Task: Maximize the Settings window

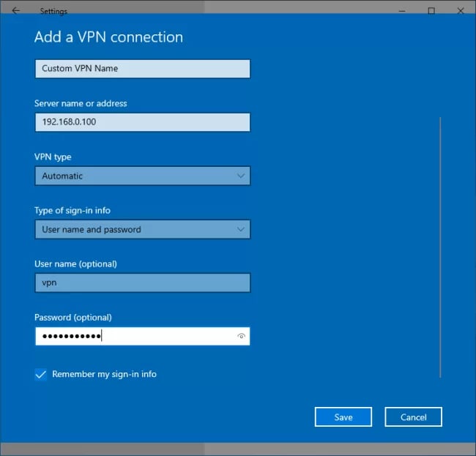Action: [431, 11]
